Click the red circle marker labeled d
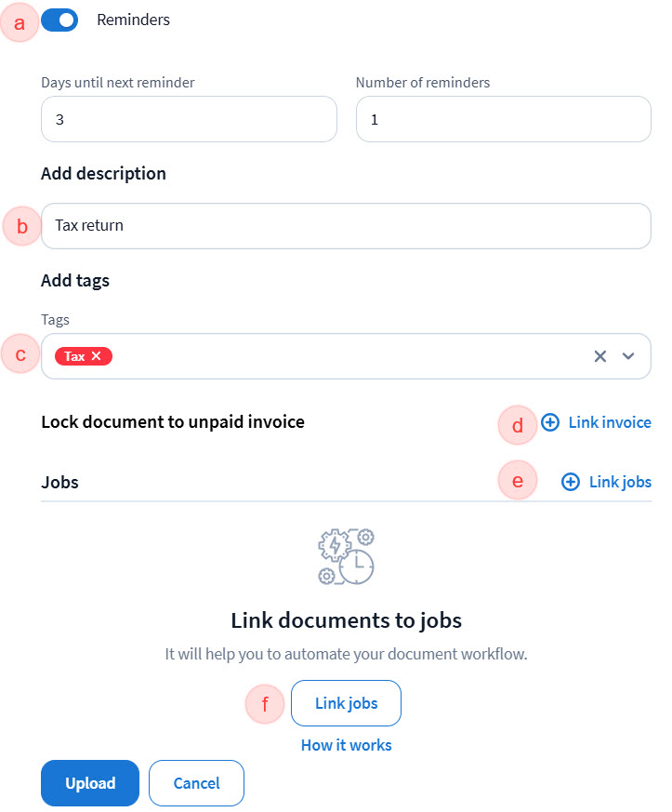Image resolution: width=672 pixels, height=812 pixels. click(x=519, y=425)
